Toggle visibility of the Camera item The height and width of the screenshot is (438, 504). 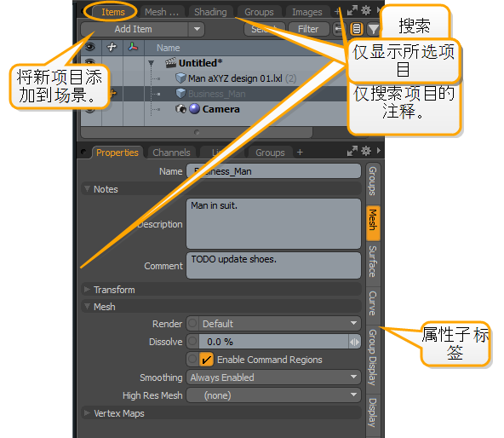tap(90, 109)
